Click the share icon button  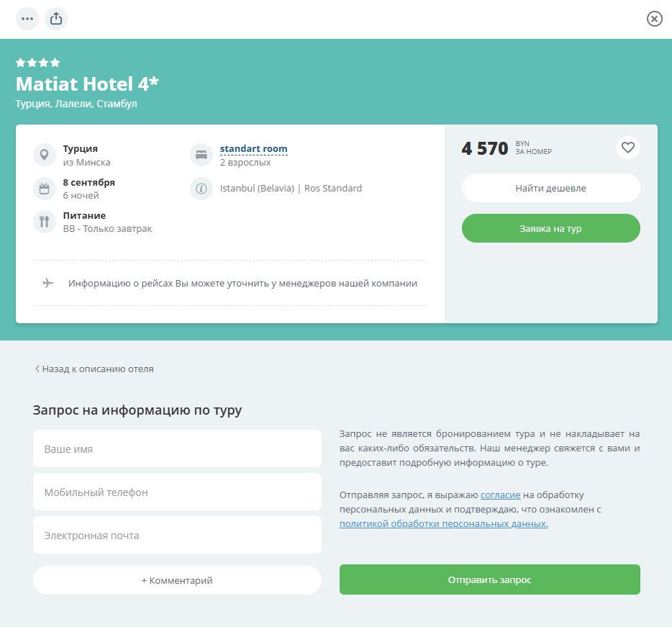56,19
